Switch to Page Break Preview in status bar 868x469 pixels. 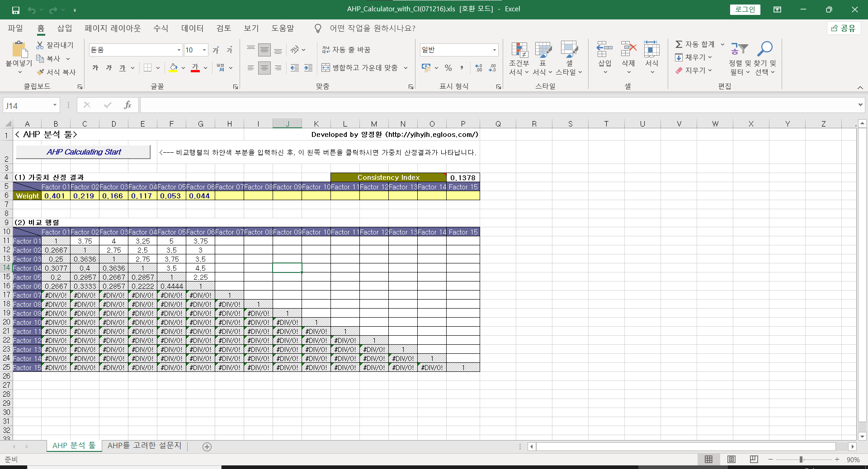tap(754, 460)
